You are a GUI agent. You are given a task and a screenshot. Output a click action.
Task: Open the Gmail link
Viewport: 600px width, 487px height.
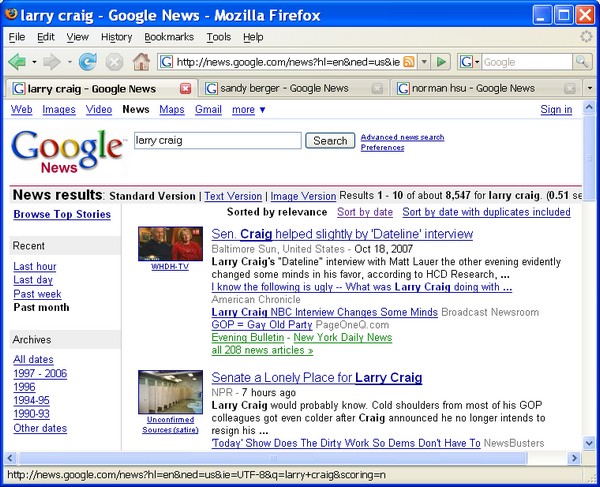(x=208, y=109)
